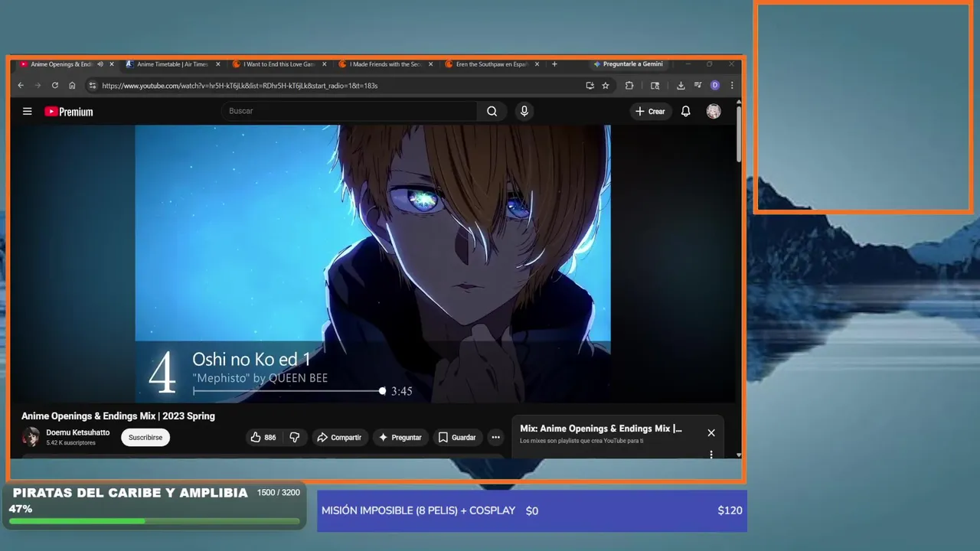980x551 pixels.
Task: Click the 5.42 K suscriptores text
Action: (70, 443)
